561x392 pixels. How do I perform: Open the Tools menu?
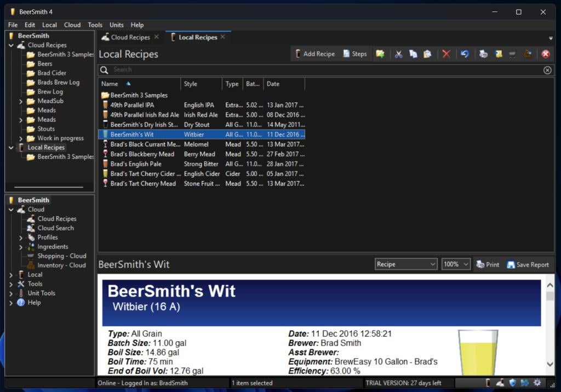[95, 25]
